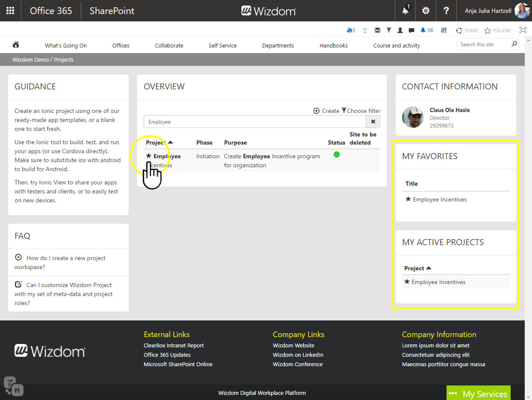532x400 pixels.
Task: Open the Wizdom on LinkedIn link
Action: (298, 355)
